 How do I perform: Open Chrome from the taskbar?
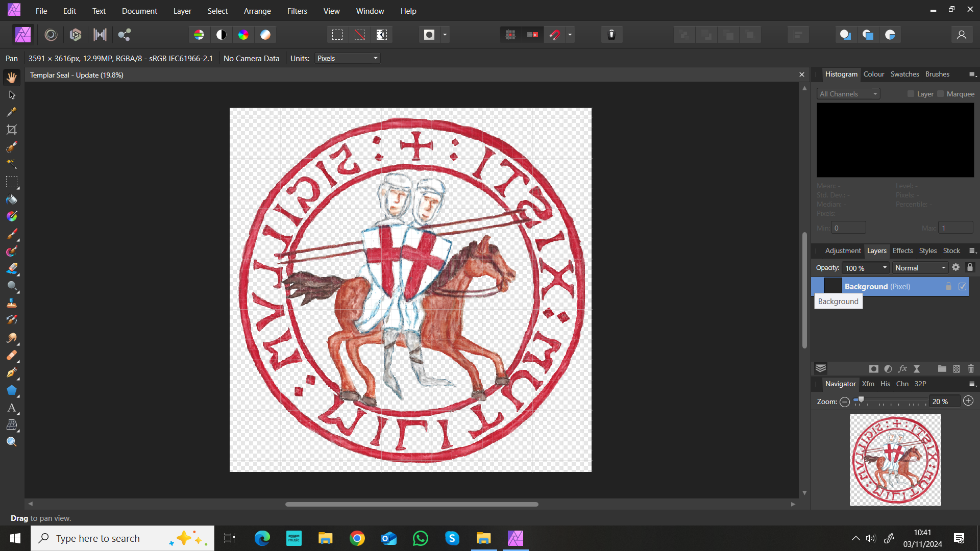[x=357, y=538]
